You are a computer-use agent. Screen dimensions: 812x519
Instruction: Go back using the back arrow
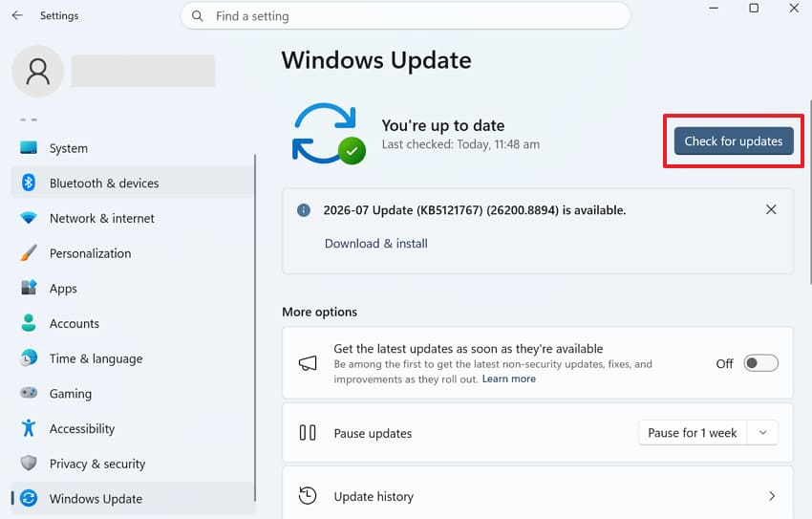click(17, 15)
